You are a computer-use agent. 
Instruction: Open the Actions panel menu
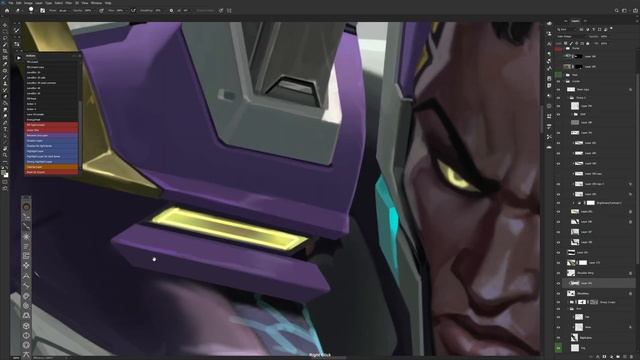pos(79,56)
